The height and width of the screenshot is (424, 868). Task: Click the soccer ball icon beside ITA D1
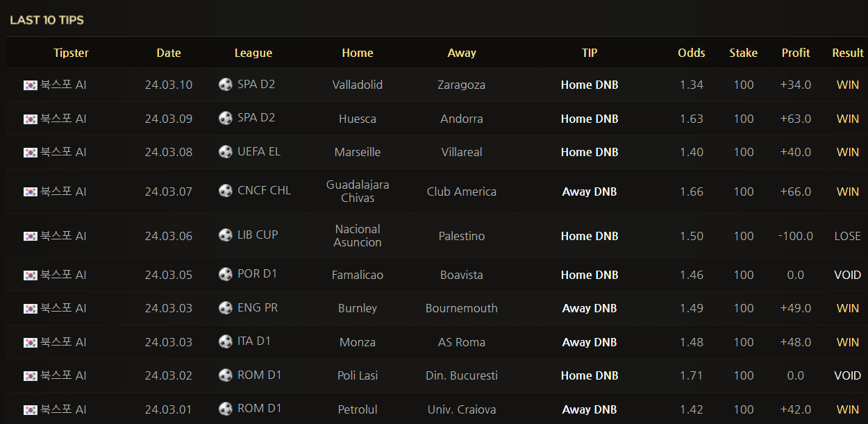[226, 341]
